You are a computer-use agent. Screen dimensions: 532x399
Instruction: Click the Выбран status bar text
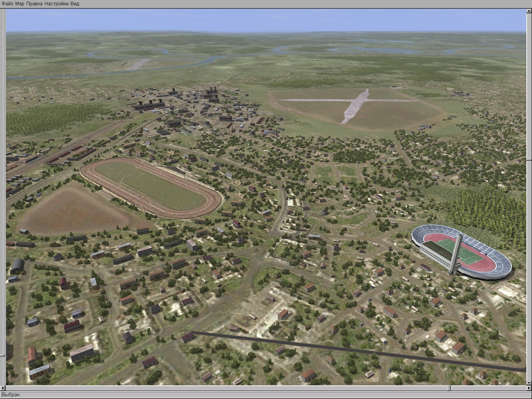coord(11,395)
